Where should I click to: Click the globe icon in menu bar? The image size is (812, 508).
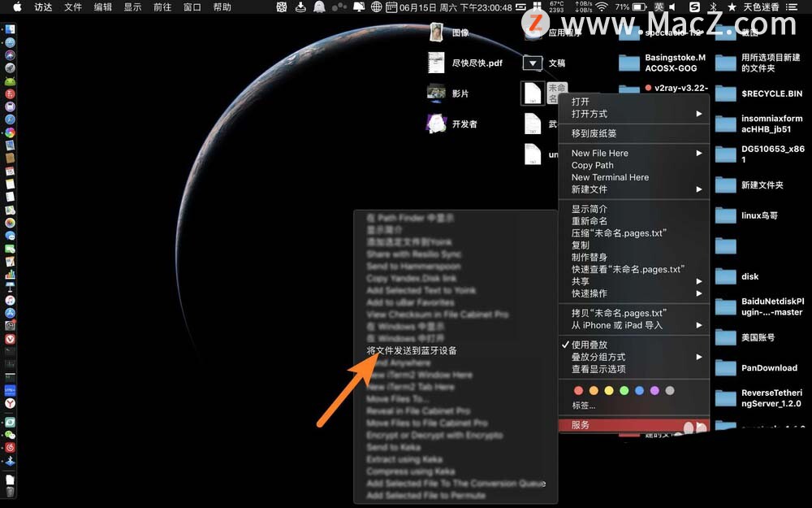click(x=377, y=7)
